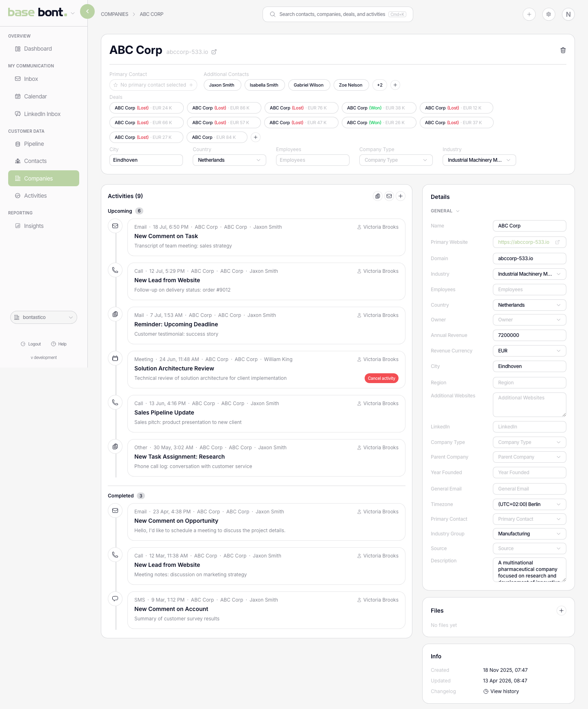Click the search magnifier icon
The image size is (588, 709).
click(272, 14)
